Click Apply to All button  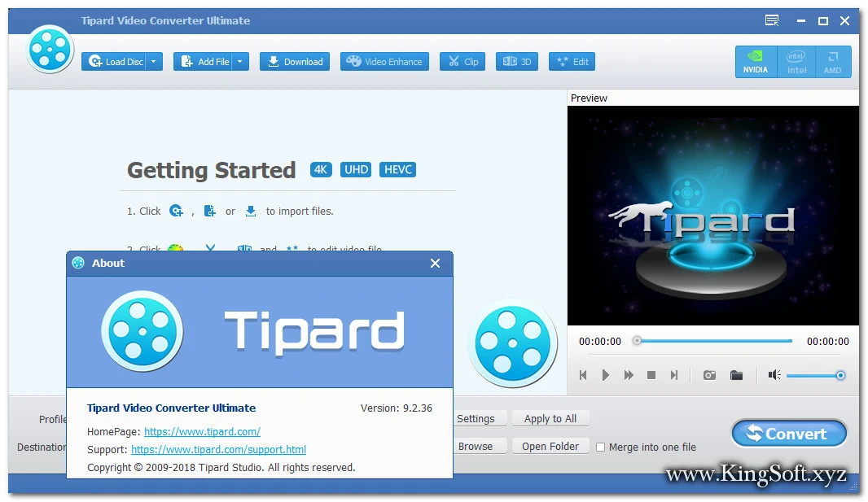pos(550,418)
